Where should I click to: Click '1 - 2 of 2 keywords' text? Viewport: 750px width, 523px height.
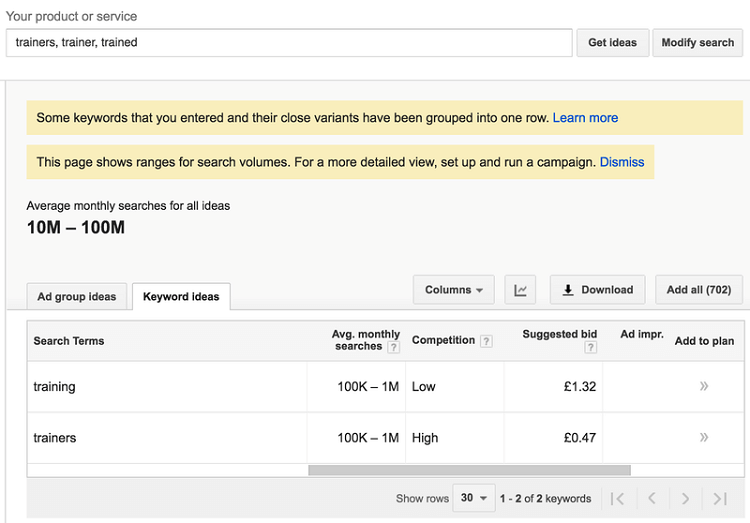point(545,499)
